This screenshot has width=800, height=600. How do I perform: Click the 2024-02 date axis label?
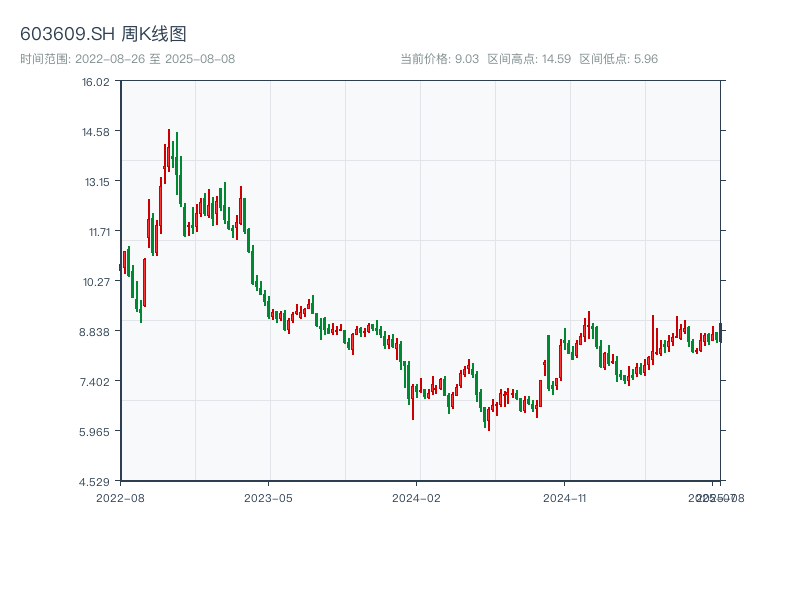[417, 497]
